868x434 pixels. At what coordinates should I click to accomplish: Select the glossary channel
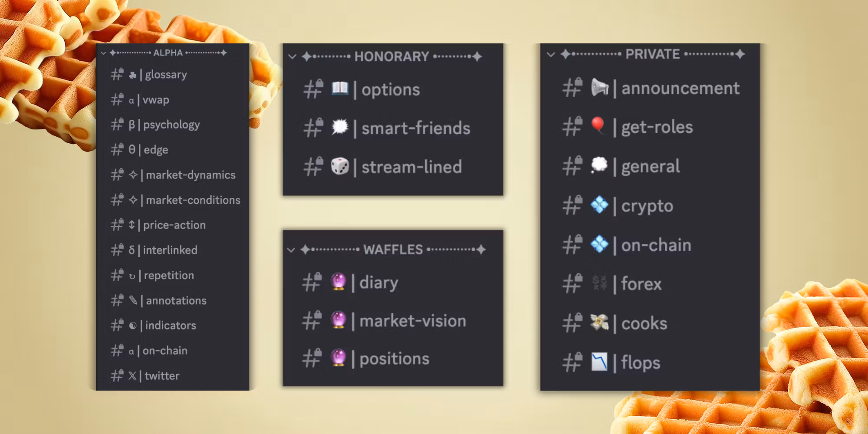[166, 75]
